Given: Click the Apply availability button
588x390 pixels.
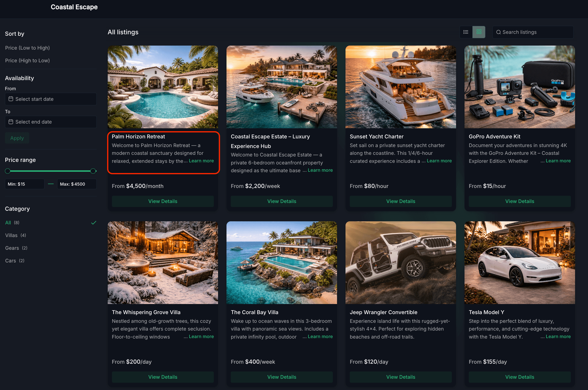Looking at the screenshot, I should pyautogui.click(x=17, y=138).
